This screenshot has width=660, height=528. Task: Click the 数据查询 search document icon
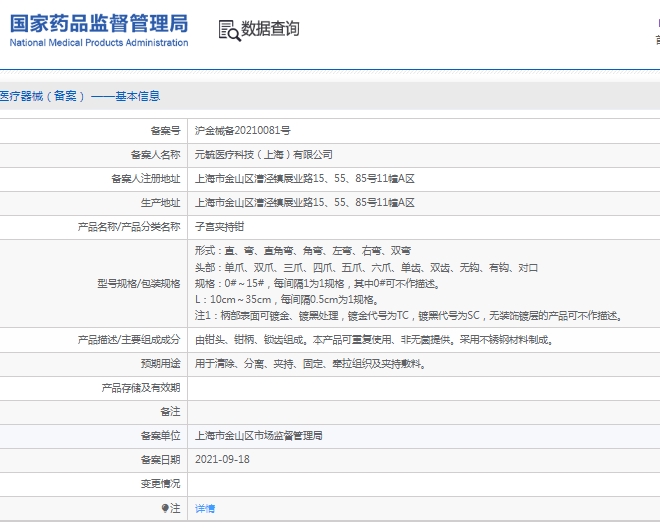[229, 30]
